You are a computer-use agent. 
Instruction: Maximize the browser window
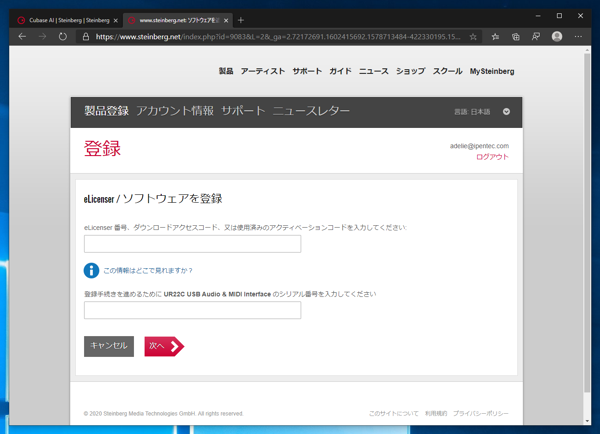pyautogui.click(x=559, y=16)
